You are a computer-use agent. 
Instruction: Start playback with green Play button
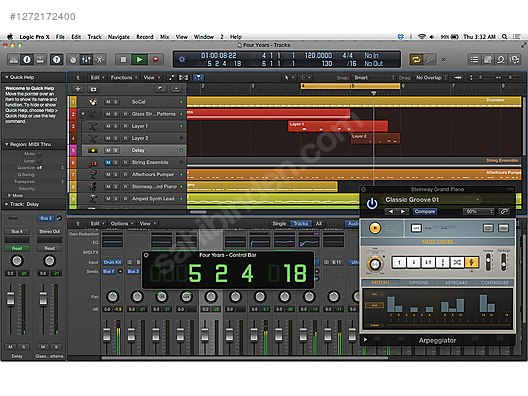click(x=139, y=60)
